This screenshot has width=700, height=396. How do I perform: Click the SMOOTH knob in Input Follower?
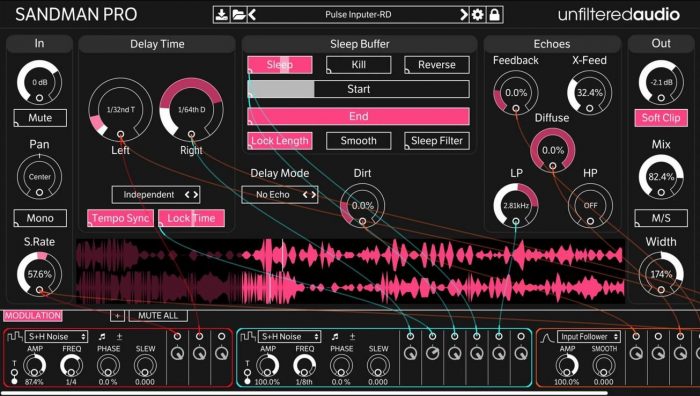(x=604, y=366)
